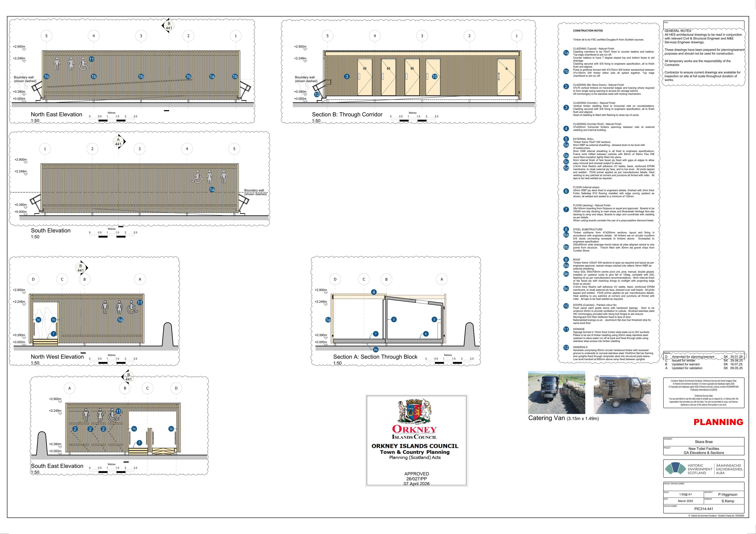Image resolution: width=756 pixels, height=534 pixels.
Task: Click the South Elevation title
Action: click(x=51, y=230)
